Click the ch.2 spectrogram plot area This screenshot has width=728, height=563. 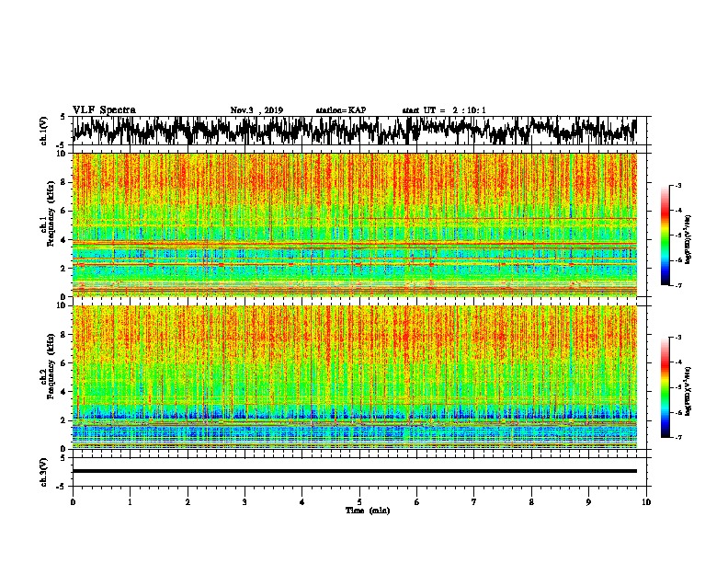tap(355, 377)
